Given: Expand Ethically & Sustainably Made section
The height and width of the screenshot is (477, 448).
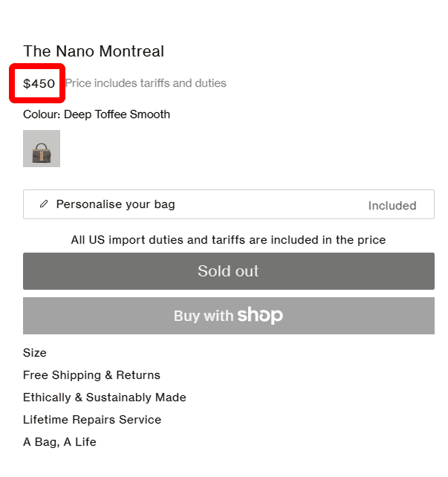Looking at the screenshot, I should (104, 397).
